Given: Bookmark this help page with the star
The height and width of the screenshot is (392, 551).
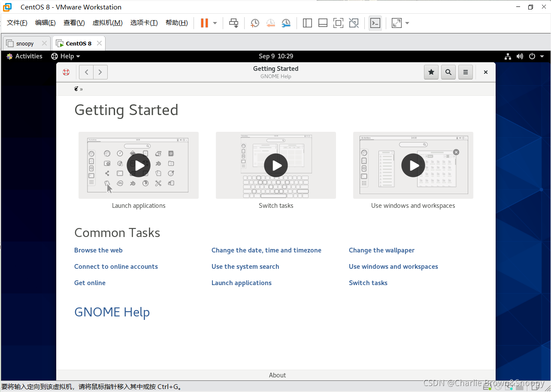Looking at the screenshot, I should coord(431,72).
